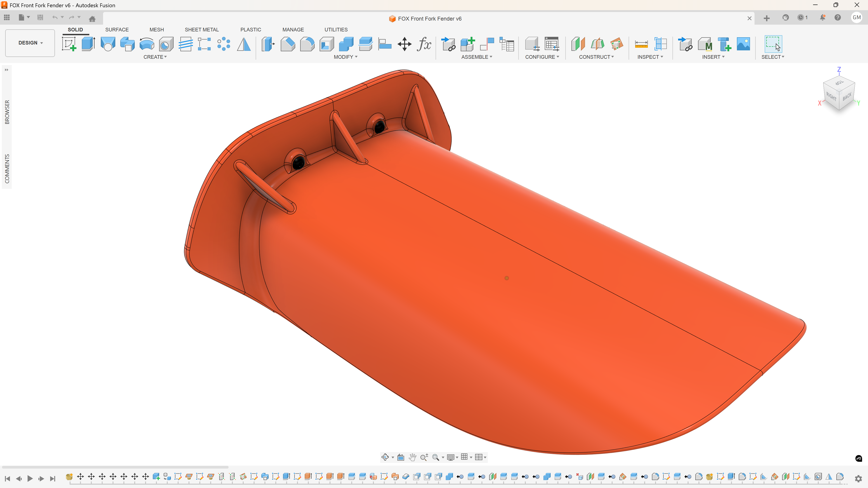Select the Shell tool
868x488 pixels.
click(x=326, y=44)
